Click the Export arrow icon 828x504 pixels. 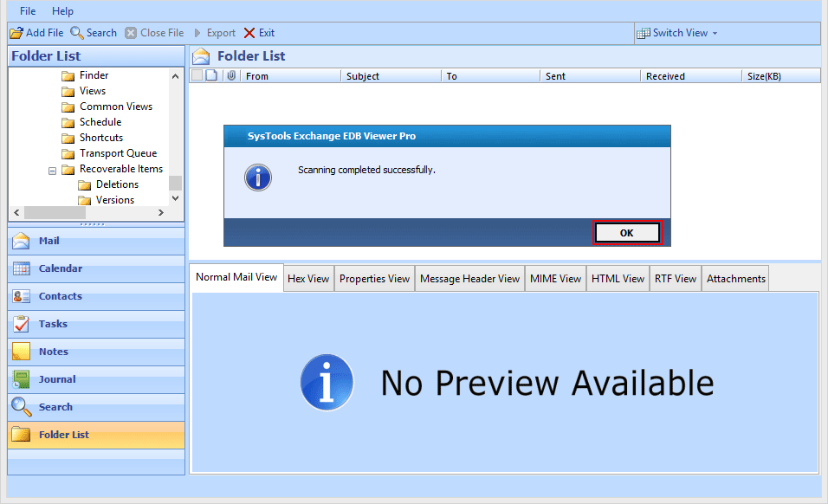point(197,33)
